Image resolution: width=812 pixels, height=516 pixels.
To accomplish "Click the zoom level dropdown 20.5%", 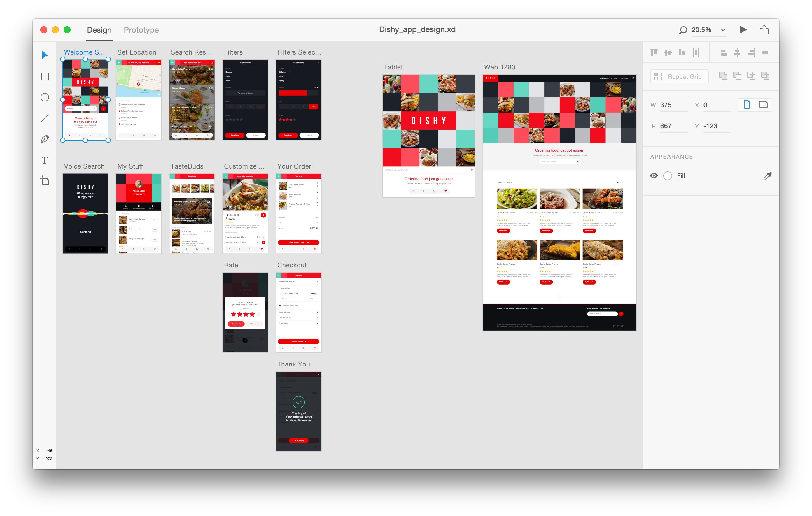I will point(709,29).
